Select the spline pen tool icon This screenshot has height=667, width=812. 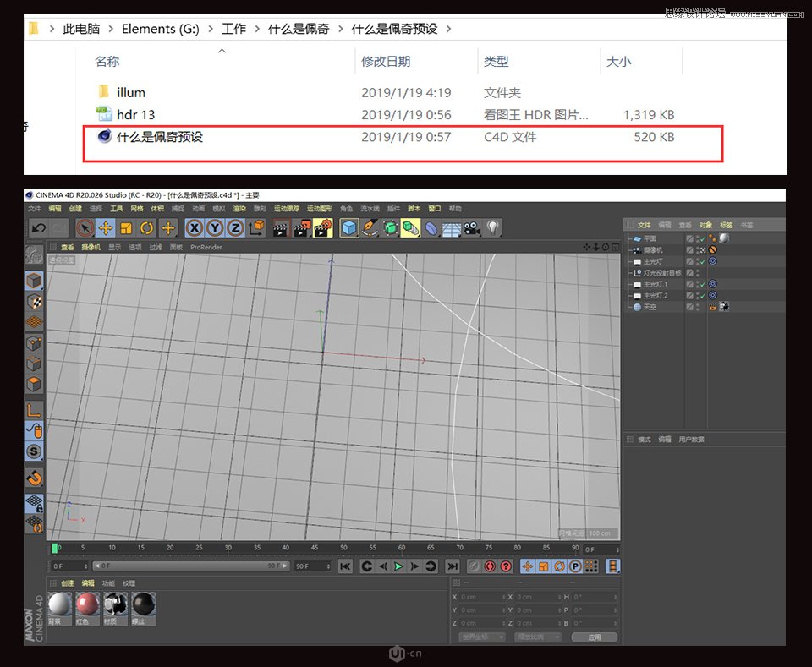[x=368, y=227]
